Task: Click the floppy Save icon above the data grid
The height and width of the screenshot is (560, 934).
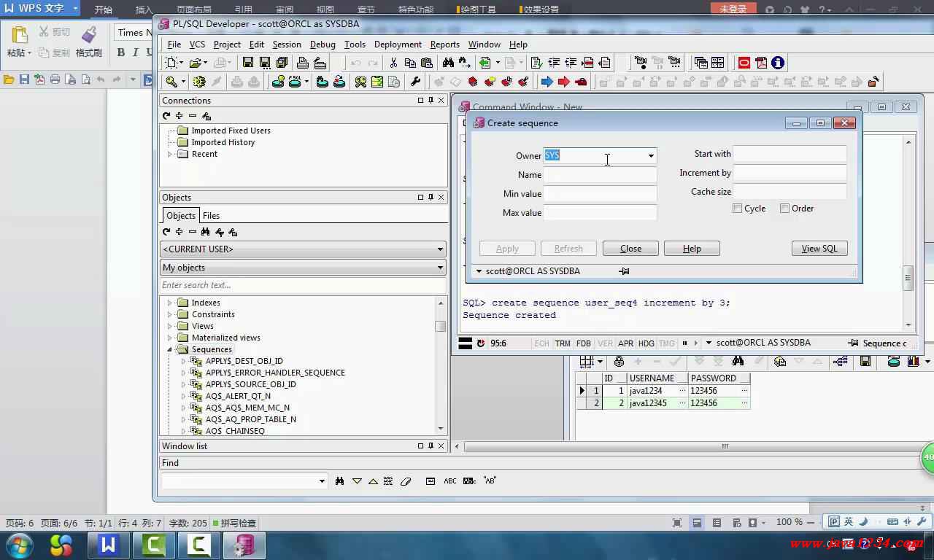Action: (865, 361)
